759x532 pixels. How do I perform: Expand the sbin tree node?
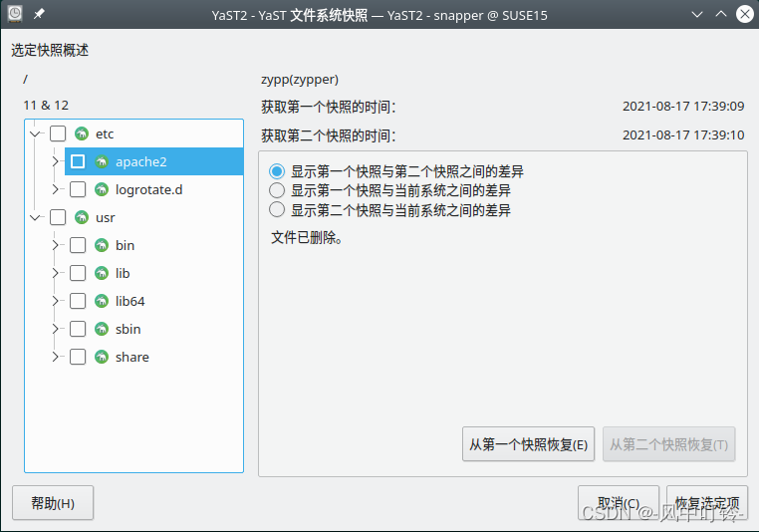click(x=55, y=329)
